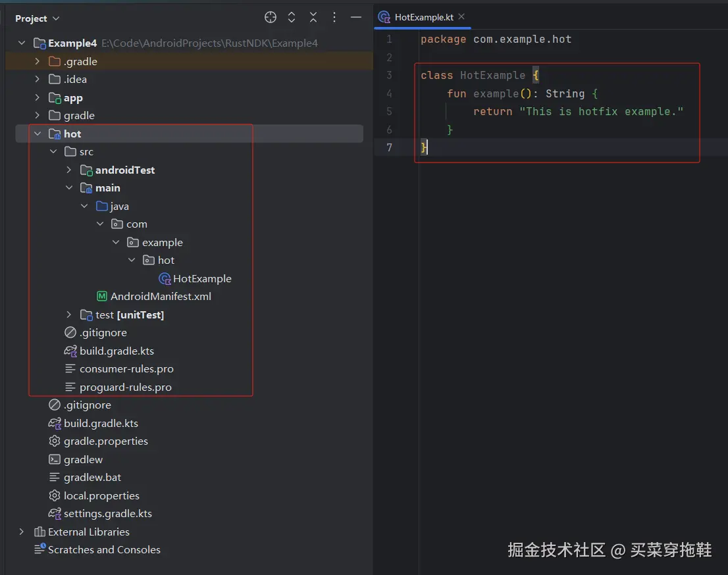The image size is (728, 575).
Task: Expand the gradle folder
Action: coord(37,115)
